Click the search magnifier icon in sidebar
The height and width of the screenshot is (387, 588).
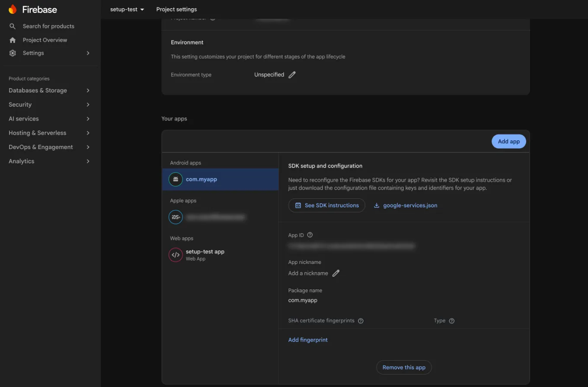(x=13, y=26)
